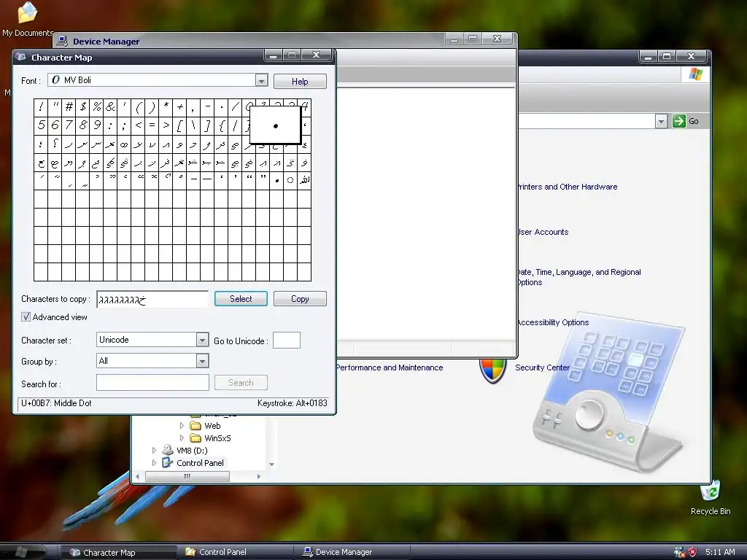Click the Start button on taskbar
The height and width of the screenshot is (560, 747).
click(23, 552)
